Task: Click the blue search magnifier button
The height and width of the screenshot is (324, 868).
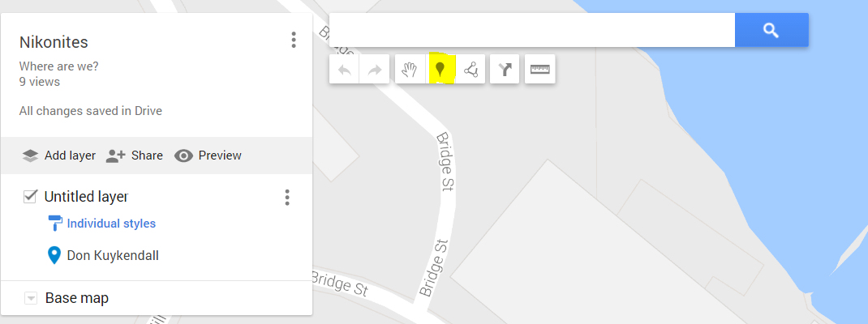Action: click(771, 30)
